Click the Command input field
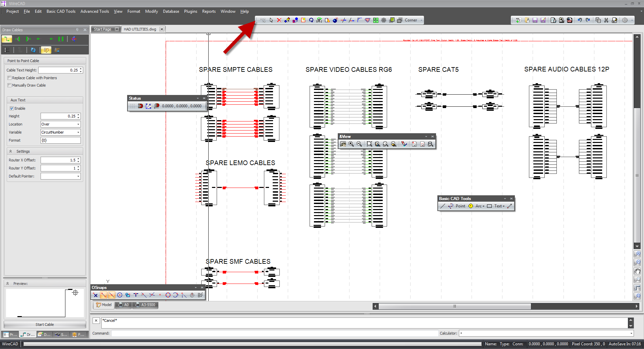644x349 pixels. [275, 333]
